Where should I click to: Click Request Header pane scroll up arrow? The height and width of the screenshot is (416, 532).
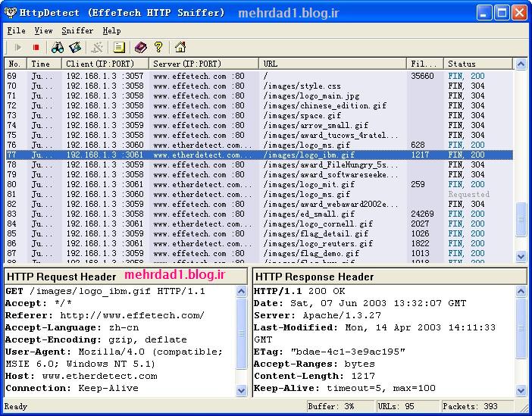click(x=241, y=292)
